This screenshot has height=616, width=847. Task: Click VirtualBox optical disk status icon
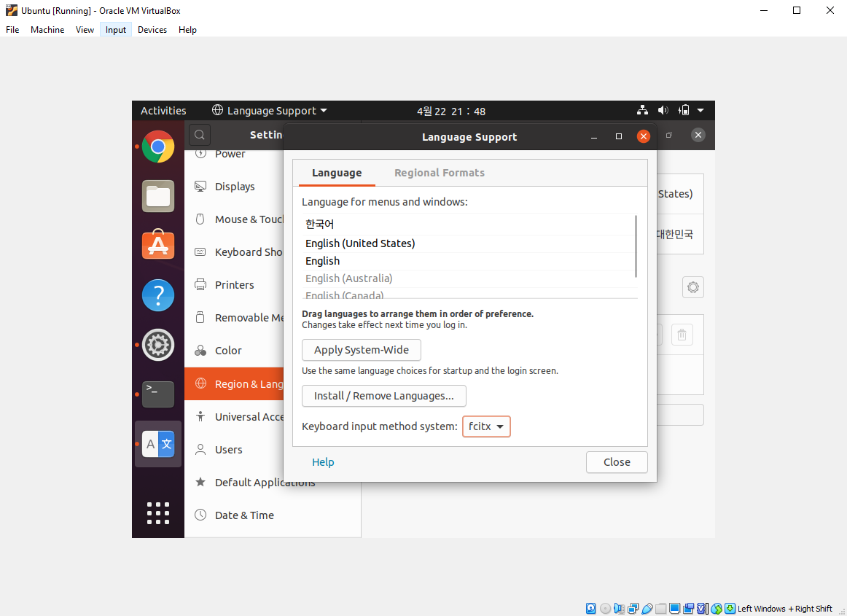coord(606,609)
